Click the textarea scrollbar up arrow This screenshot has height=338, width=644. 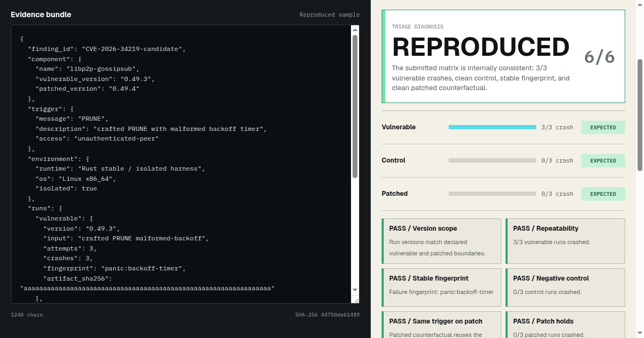click(x=355, y=30)
